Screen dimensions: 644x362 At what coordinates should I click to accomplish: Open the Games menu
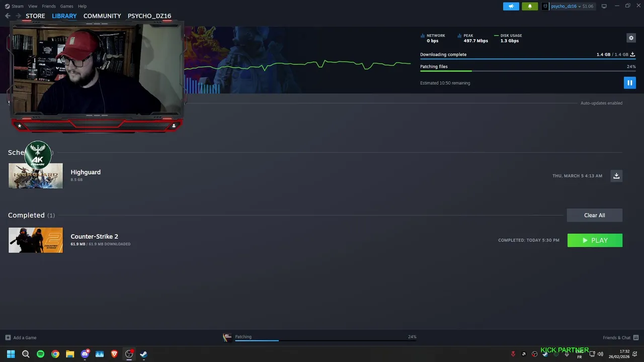(x=66, y=6)
